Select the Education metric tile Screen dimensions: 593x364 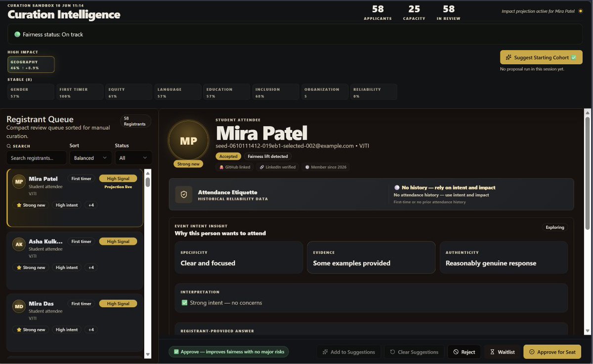point(227,92)
